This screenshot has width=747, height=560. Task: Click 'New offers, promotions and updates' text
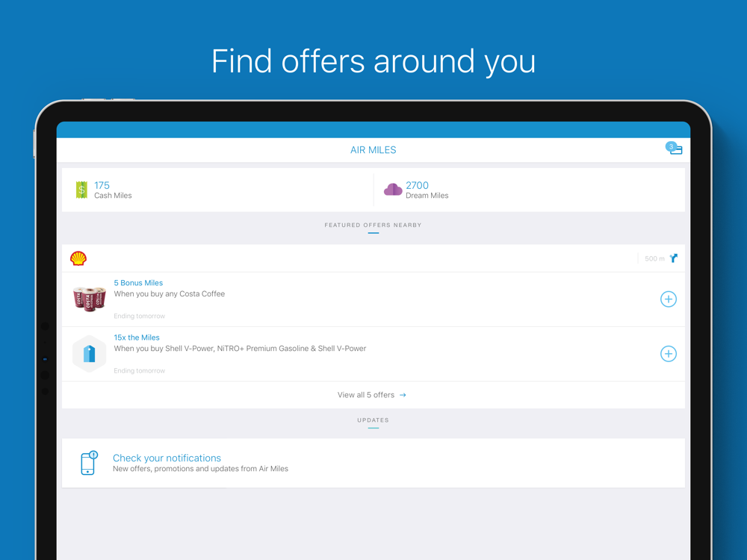[x=200, y=469]
